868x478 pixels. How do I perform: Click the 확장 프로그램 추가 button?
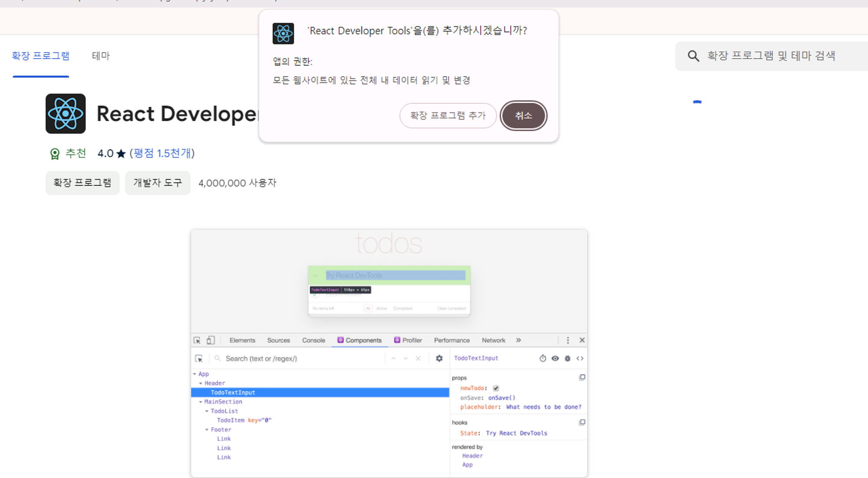(447, 115)
